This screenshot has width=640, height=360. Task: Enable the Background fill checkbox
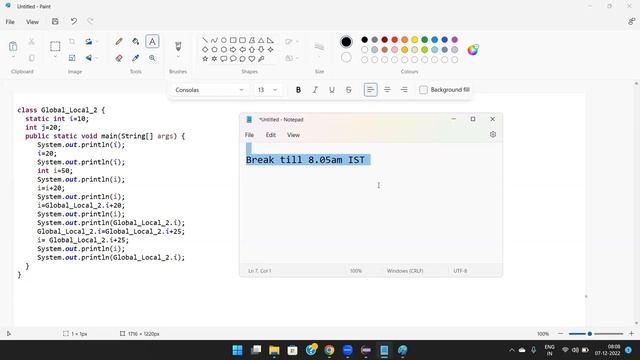(423, 90)
